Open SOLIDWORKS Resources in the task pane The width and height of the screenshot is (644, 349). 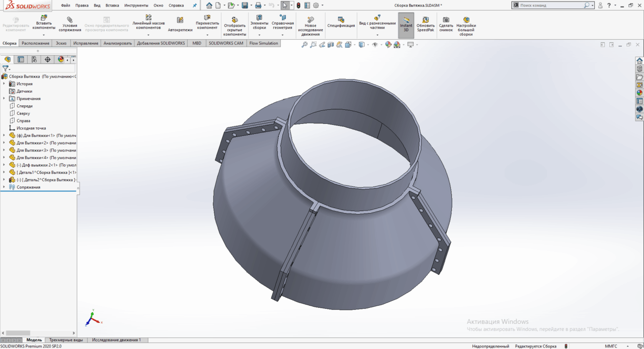[639, 60]
